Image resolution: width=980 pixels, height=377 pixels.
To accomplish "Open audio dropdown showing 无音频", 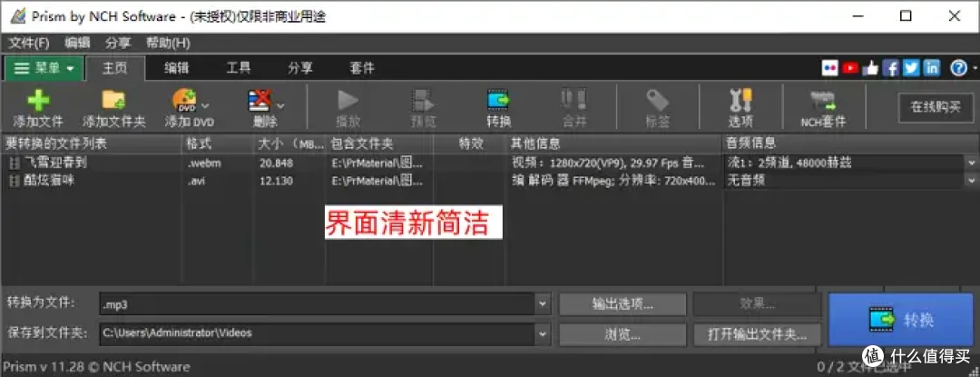I will (x=971, y=181).
